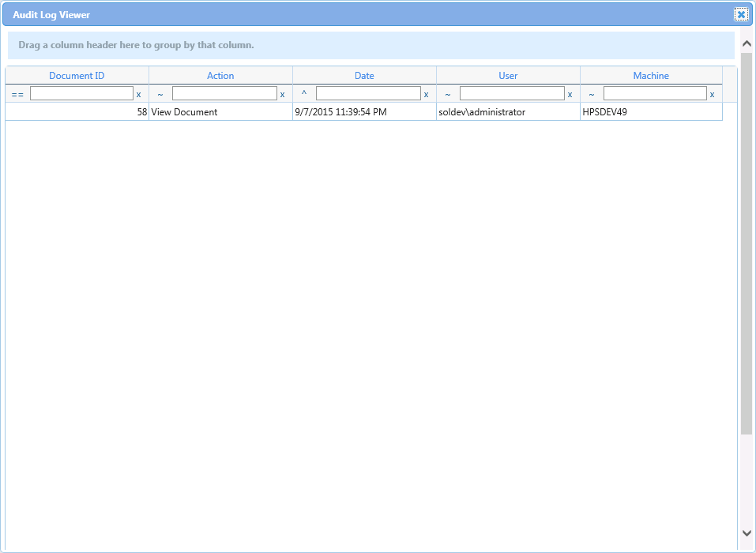
Task: Open the ~ operator for Machine filter
Action: (x=591, y=95)
